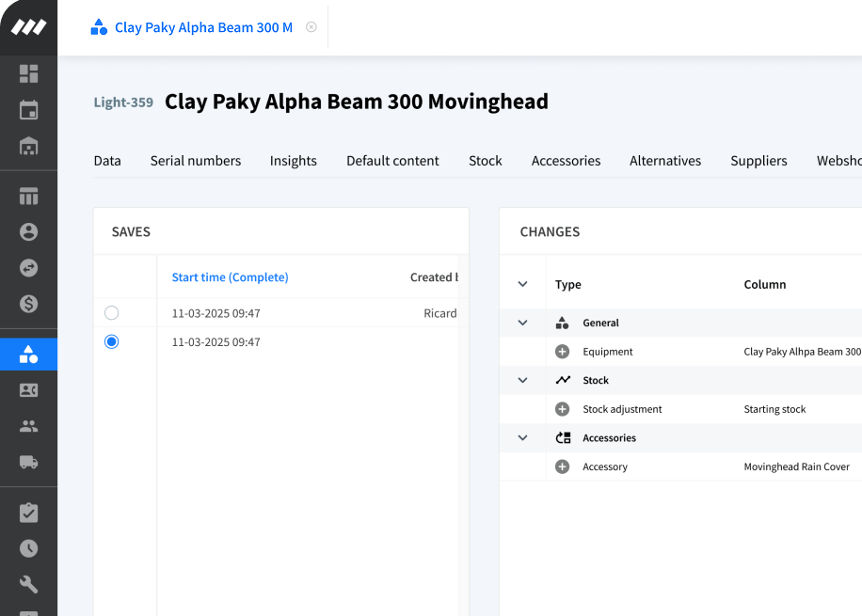
Task: Select the unselected radio button for Ricard save
Action: (x=112, y=312)
